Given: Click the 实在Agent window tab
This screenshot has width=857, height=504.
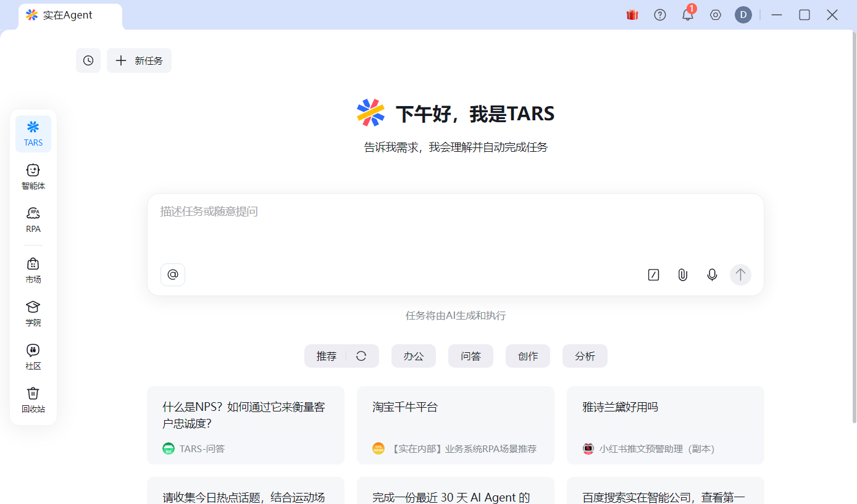Looking at the screenshot, I should tap(70, 16).
